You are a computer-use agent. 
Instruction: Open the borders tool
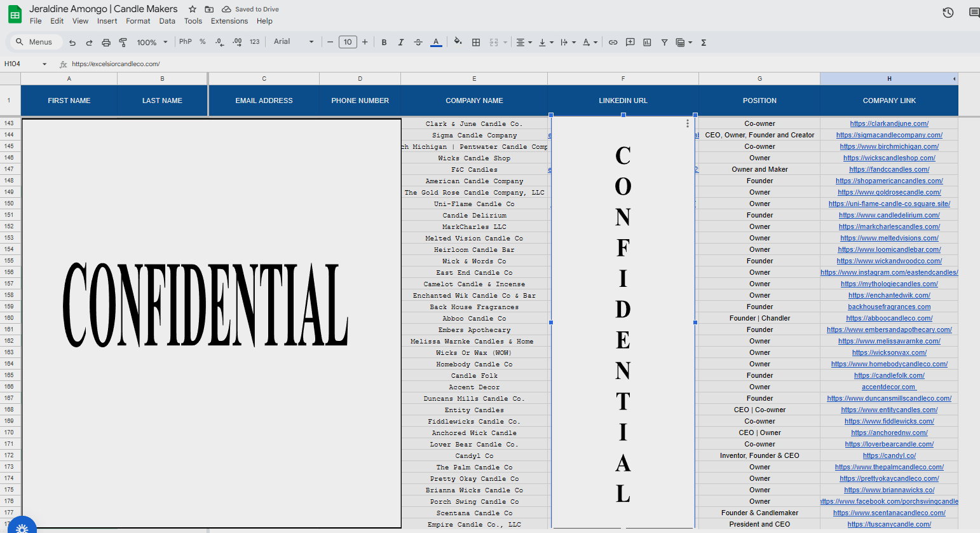[476, 43]
